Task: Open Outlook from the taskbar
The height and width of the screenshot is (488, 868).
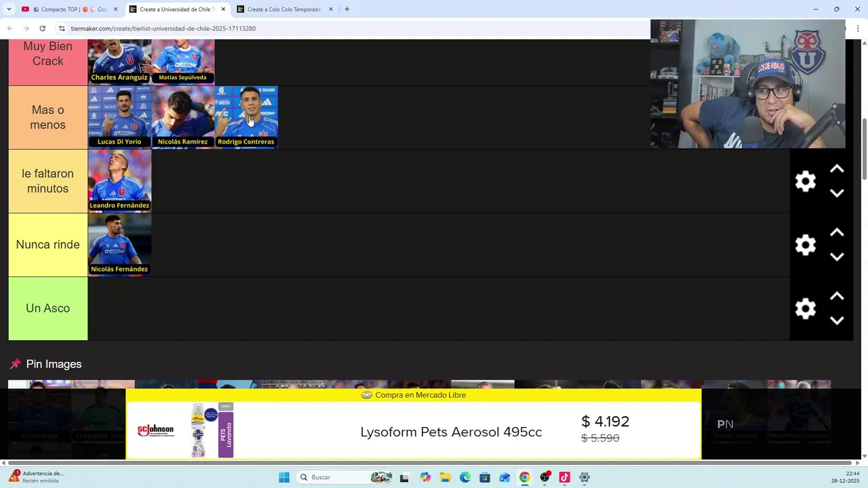Action: (505, 477)
